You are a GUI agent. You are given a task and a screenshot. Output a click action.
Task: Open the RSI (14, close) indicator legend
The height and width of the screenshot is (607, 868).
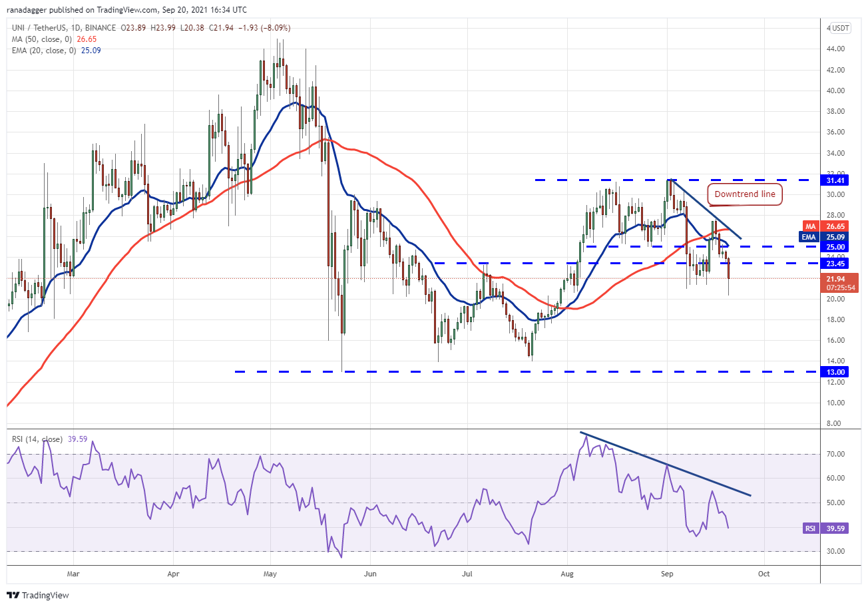coord(37,439)
